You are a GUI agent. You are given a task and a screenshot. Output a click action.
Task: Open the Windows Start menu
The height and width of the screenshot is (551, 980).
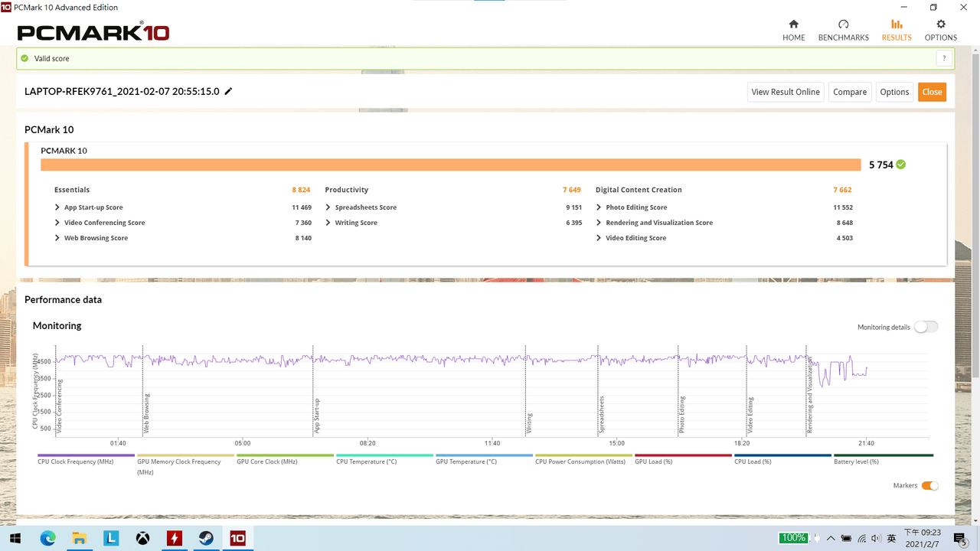click(x=15, y=538)
